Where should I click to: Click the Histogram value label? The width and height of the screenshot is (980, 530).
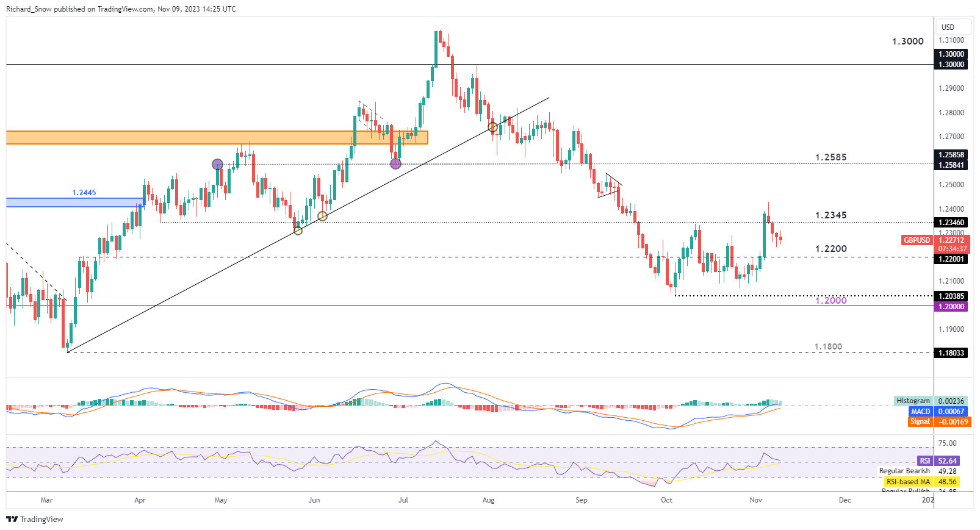[913, 401]
